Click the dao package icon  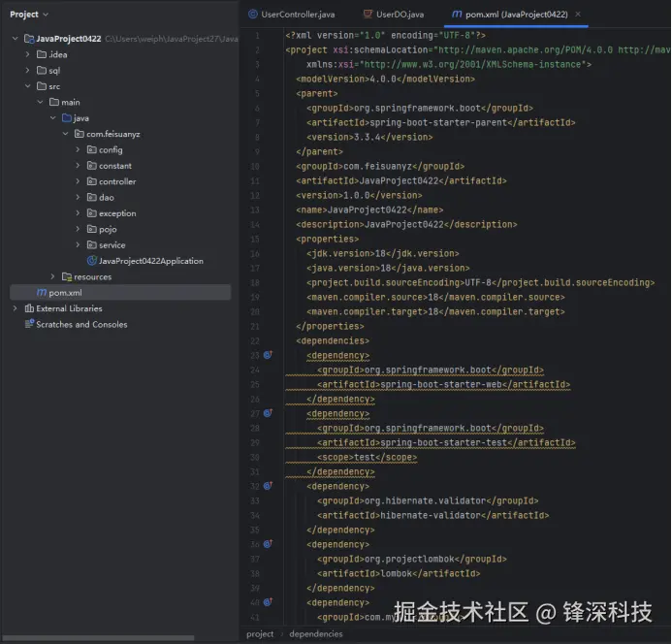91,197
